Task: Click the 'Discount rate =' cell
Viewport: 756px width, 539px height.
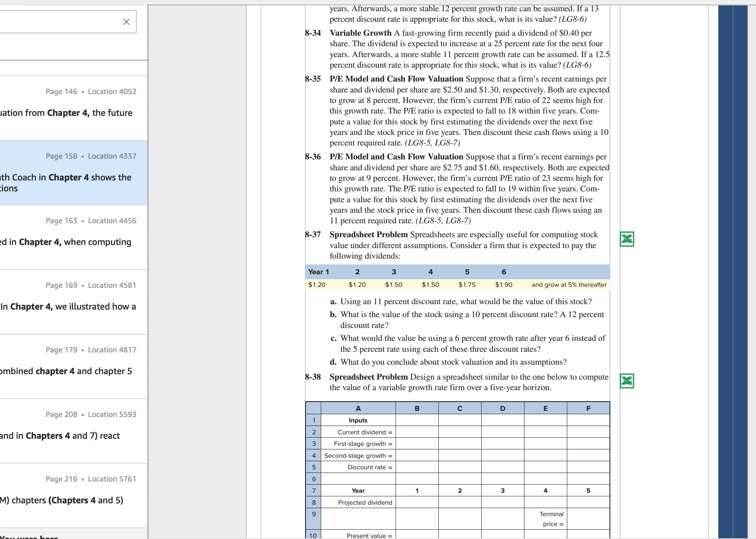Action: (x=358, y=467)
